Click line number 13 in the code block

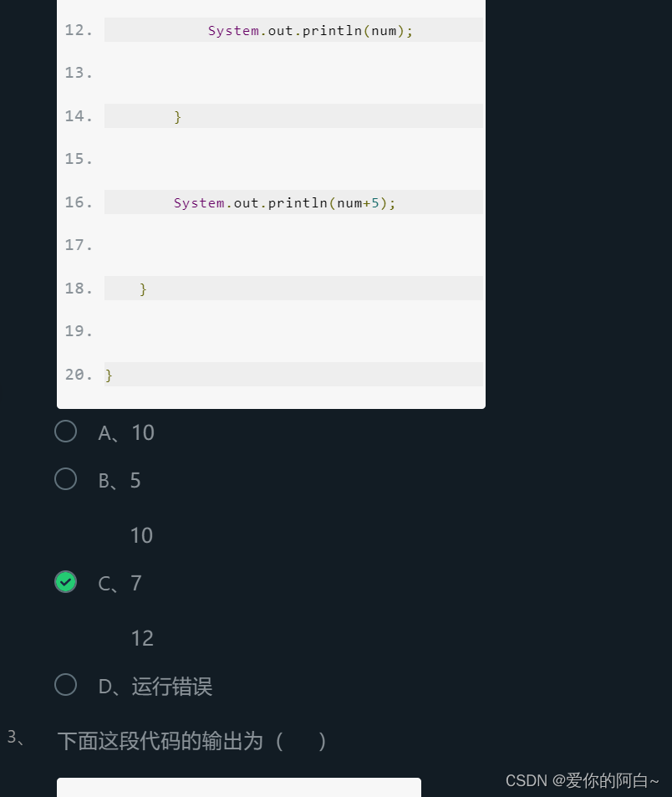pos(79,73)
